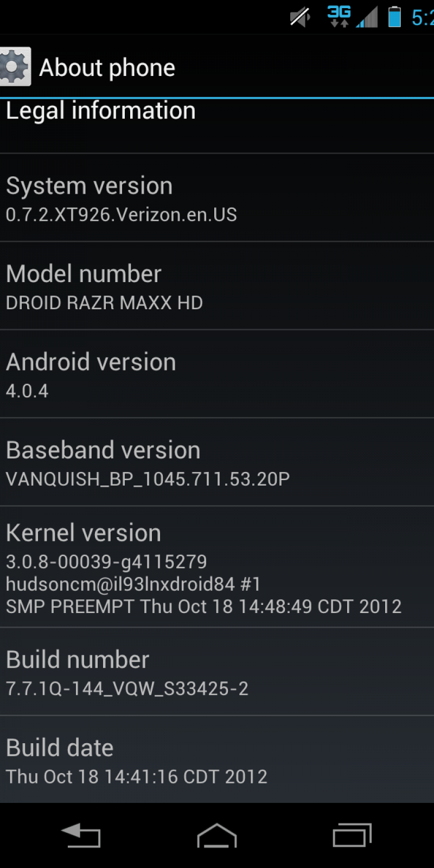Open the Recent apps button
This screenshot has height=868, width=434.
tap(353, 835)
